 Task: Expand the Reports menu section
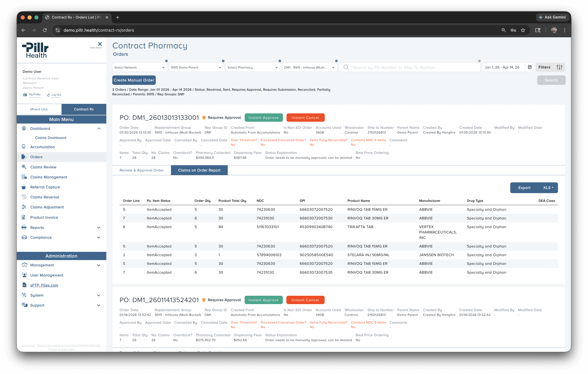click(99, 227)
